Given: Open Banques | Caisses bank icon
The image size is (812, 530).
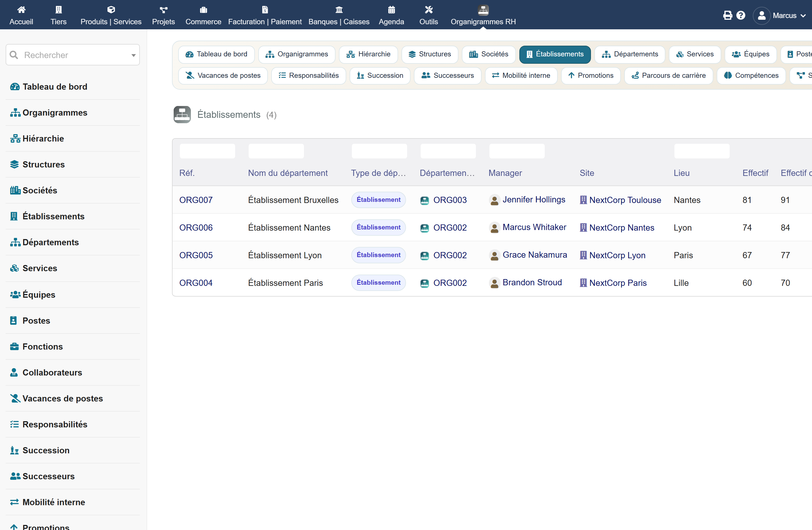Looking at the screenshot, I should [x=338, y=10].
